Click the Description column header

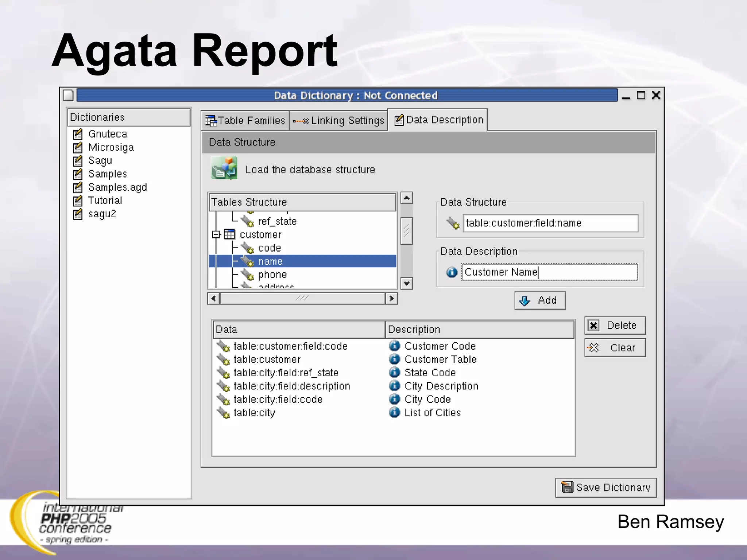(x=480, y=329)
